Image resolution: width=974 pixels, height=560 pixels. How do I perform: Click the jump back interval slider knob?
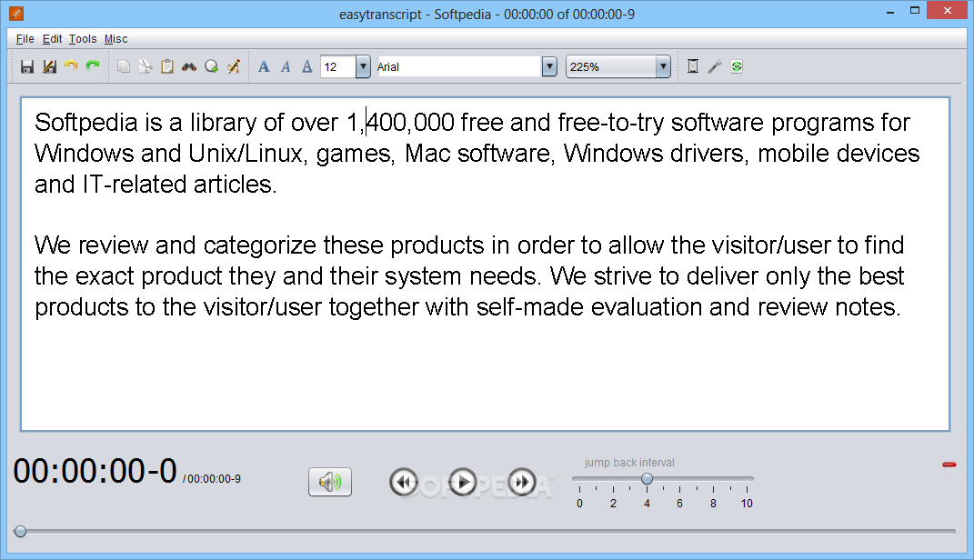click(x=647, y=479)
